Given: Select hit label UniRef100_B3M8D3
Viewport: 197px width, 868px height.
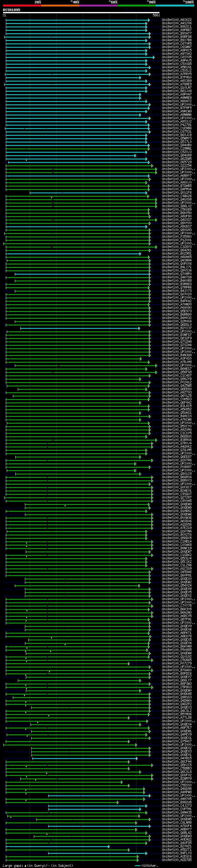Looking at the screenshot, I should [177, 284].
